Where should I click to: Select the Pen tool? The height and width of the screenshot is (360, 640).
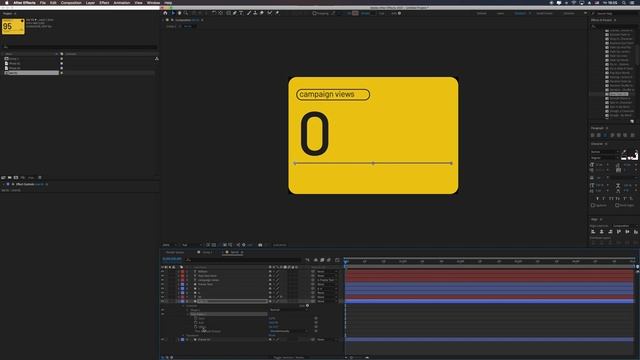click(235, 13)
